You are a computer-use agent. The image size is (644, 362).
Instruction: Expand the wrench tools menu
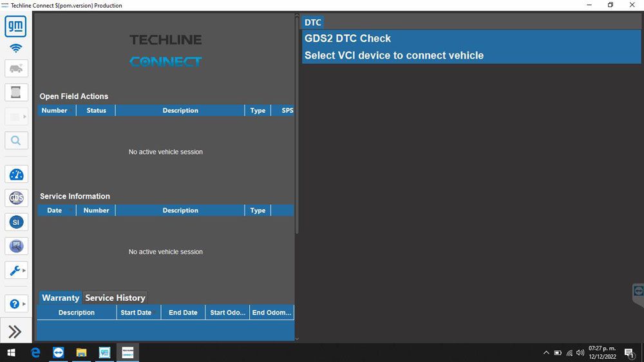pyautogui.click(x=16, y=271)
